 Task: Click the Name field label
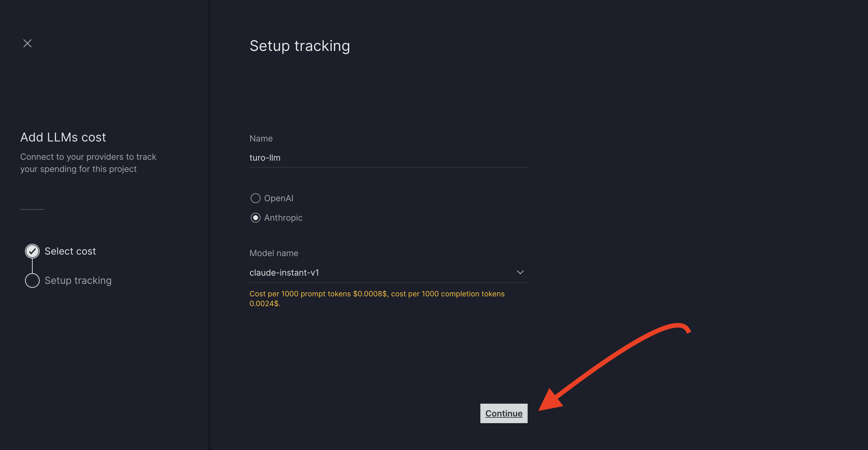261,138
